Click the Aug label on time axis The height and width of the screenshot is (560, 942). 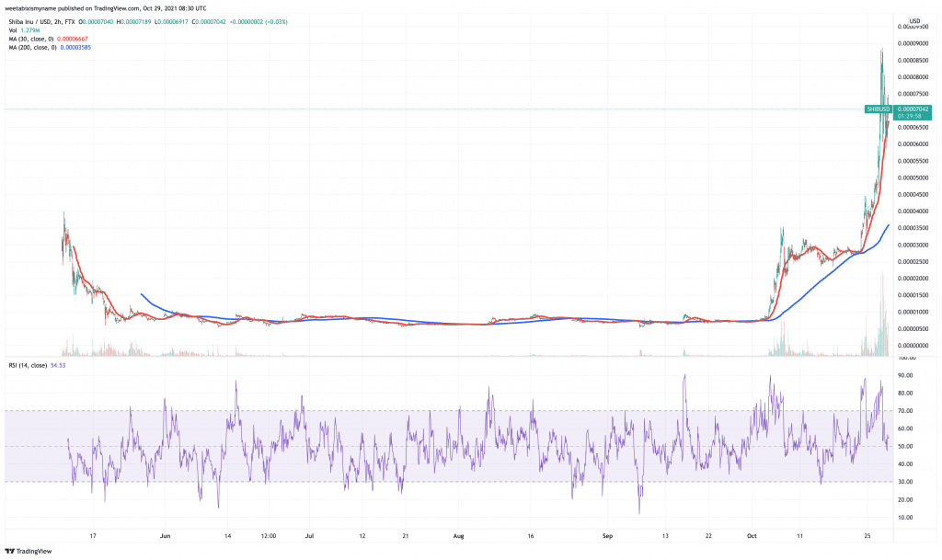click(x=459, y=536)
